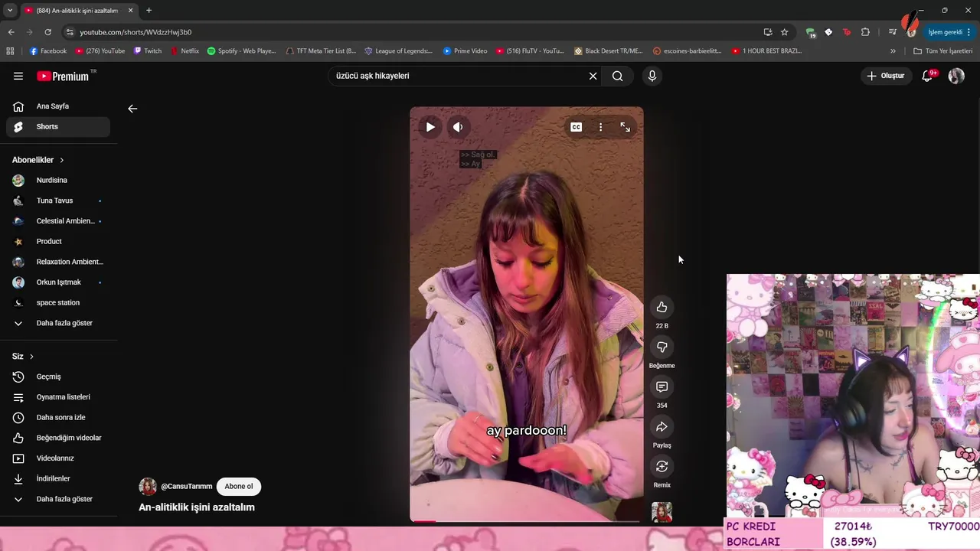Click the browser address bar URL

(x=136, y=32)
